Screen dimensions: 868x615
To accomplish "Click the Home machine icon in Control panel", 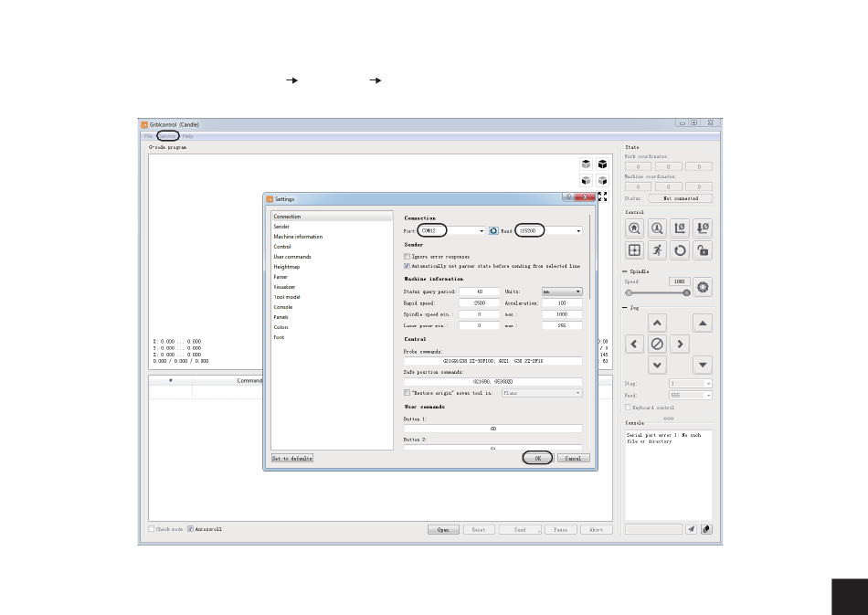I will [634, 228].
